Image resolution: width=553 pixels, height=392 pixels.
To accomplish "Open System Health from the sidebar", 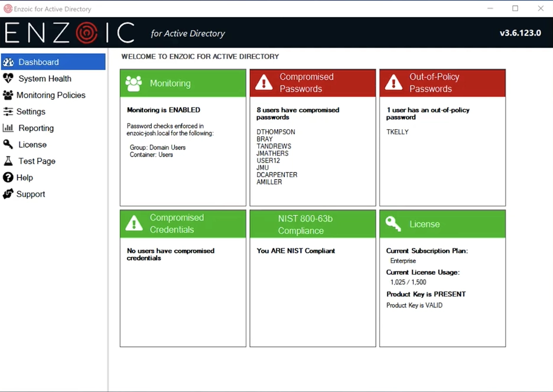I will pos(44,78).
